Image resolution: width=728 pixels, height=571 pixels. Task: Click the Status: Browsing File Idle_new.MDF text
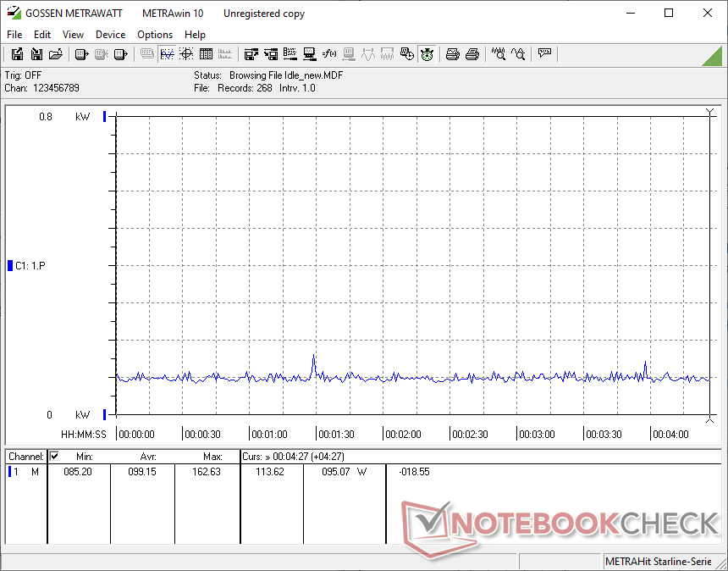tap(268, 75)
